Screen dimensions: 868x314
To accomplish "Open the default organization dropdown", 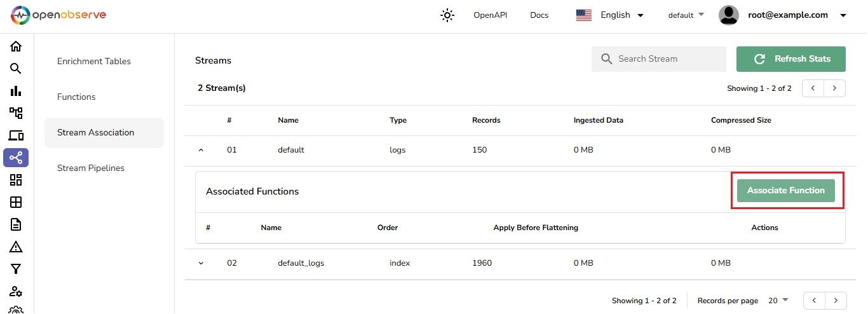I will point(686,15).
